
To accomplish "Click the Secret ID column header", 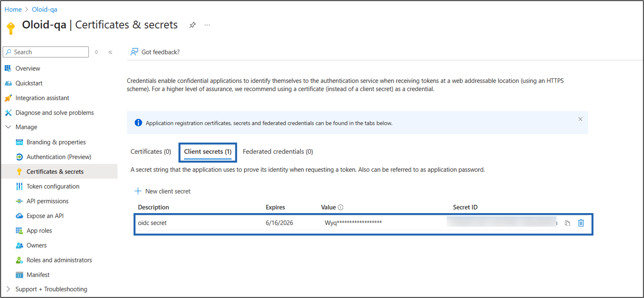I will click(x=465, y=207).
